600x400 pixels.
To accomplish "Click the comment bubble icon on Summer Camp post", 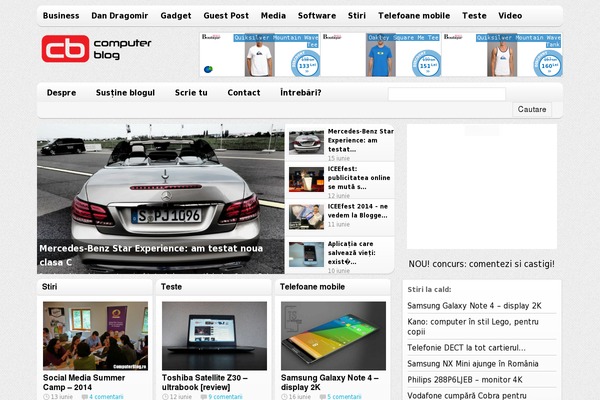I will tap(85, 397).
